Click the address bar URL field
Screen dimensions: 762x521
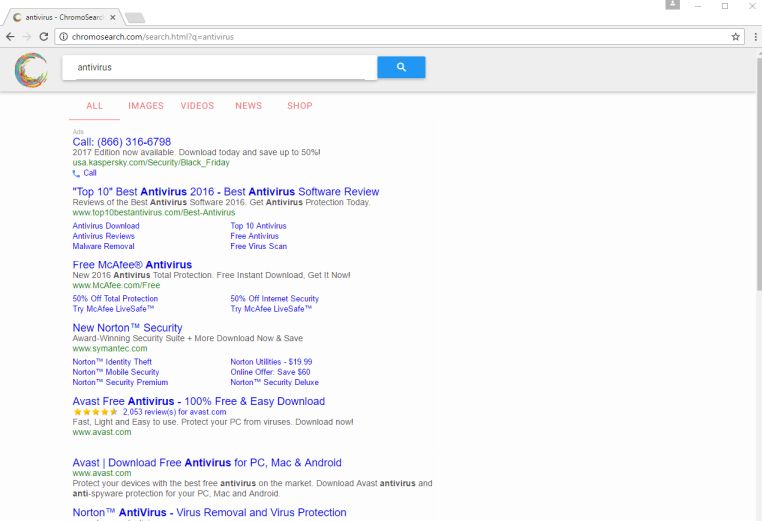click(398, 36)
